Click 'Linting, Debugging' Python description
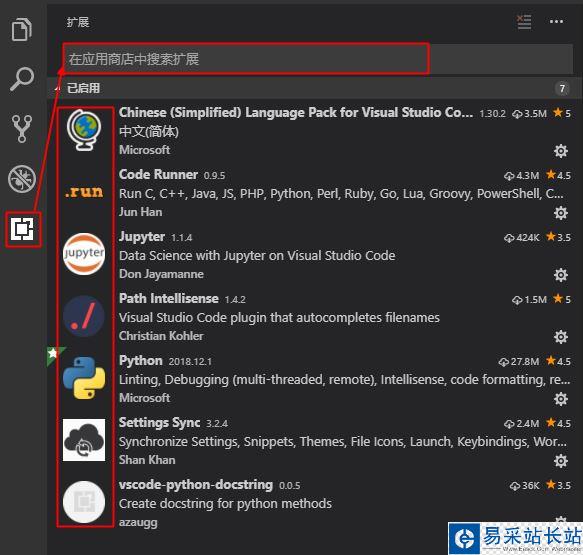Image resolution: width=583 pixels, height=555 pixels. coord(344,380)
